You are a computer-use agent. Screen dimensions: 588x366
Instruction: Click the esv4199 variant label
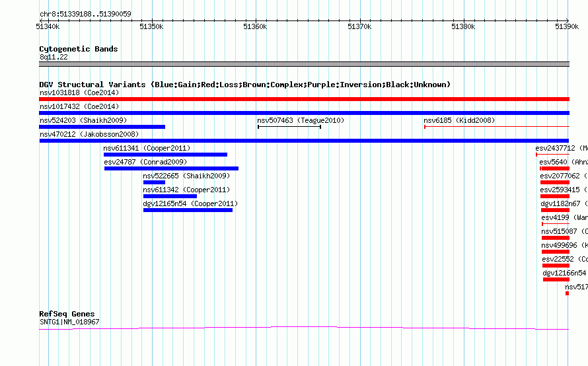point(564,217)
